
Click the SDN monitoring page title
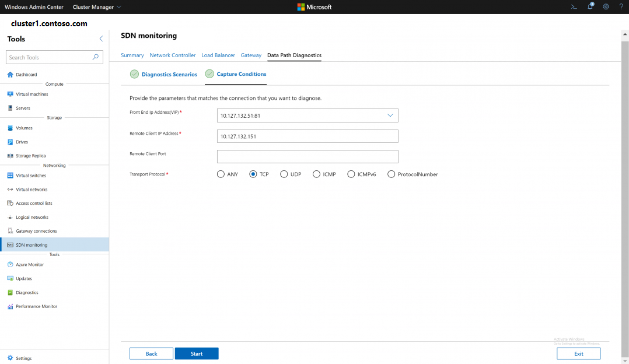[x=149, y=36]
